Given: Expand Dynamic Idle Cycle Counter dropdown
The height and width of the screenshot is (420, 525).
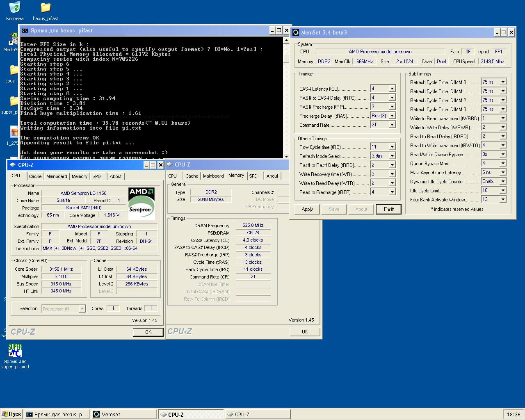Looking at the screenshot, I should [x=503, y=181].
